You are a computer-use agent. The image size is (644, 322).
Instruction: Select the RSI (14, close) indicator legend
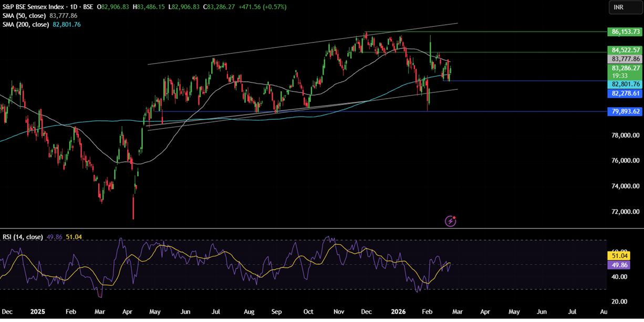tap(23, 237)
